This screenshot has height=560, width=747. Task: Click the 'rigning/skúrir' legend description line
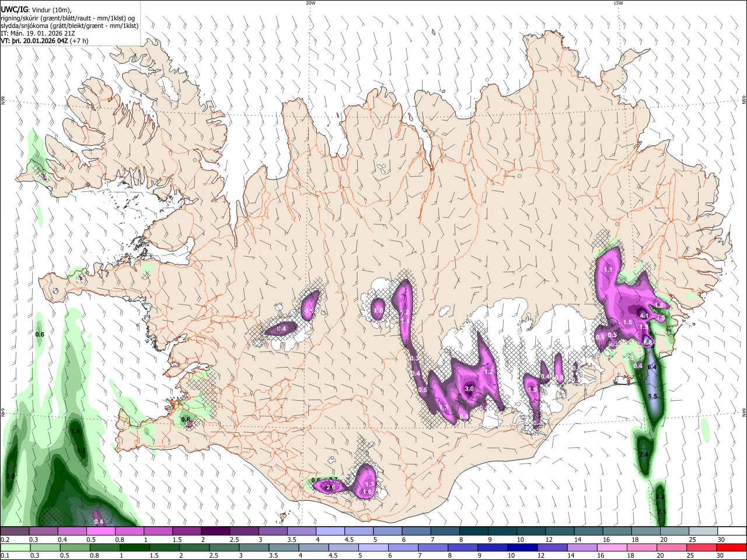pyautogui.click(x=68, y=18)
